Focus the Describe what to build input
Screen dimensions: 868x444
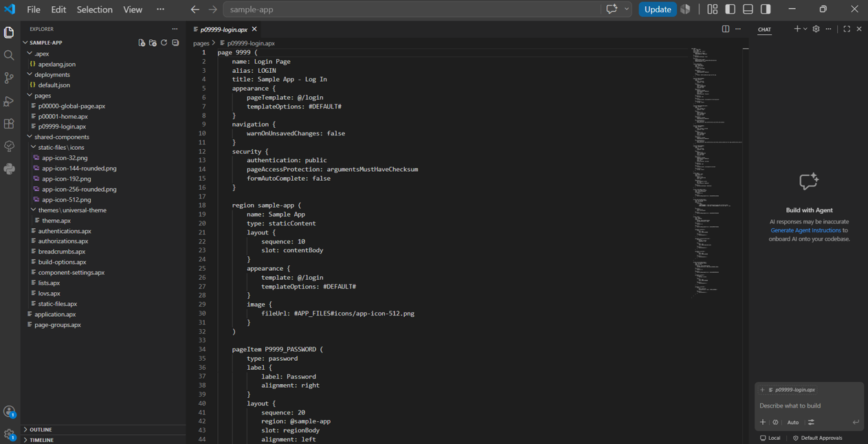(x=809, y=406)
